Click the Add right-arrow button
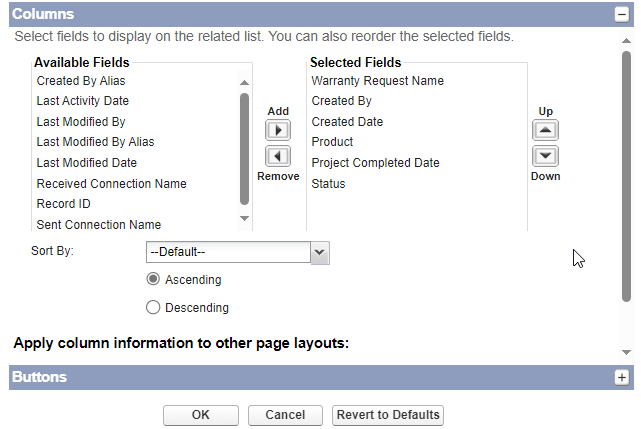Viewport: 641px width, 429px height. coord(278,130)
